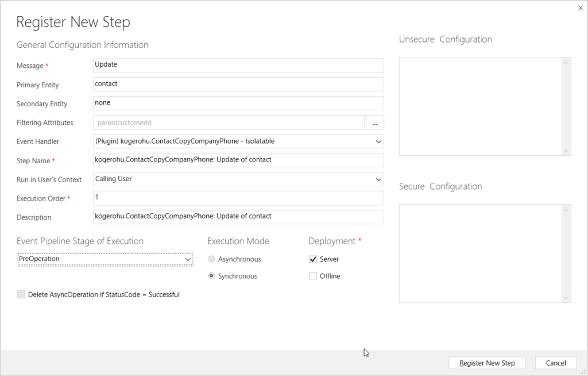
Task: Click the Secondary Entity field showing none
Action: click(x=230, y=103)
